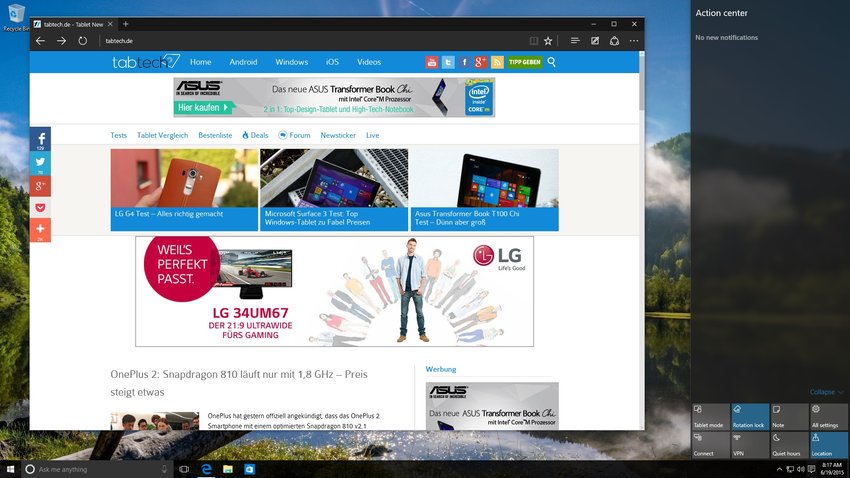The height and width of the screenshot is (478, 850).
Task: Open the site search magnifier
Action: pos(551,62)
